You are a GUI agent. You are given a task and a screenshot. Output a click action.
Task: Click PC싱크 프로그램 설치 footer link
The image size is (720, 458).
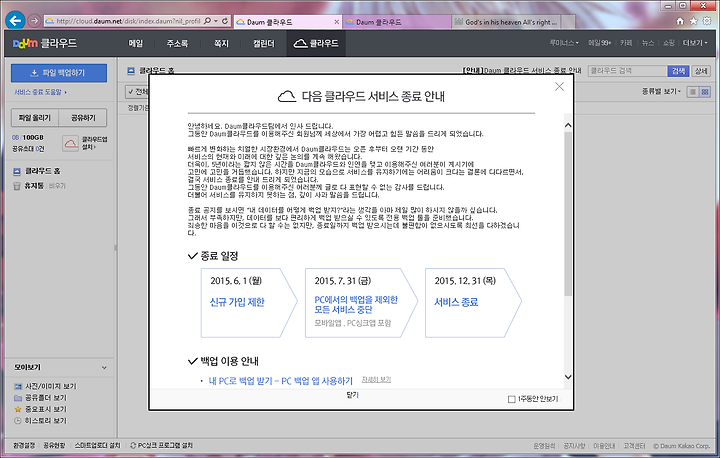pos(161,446)
